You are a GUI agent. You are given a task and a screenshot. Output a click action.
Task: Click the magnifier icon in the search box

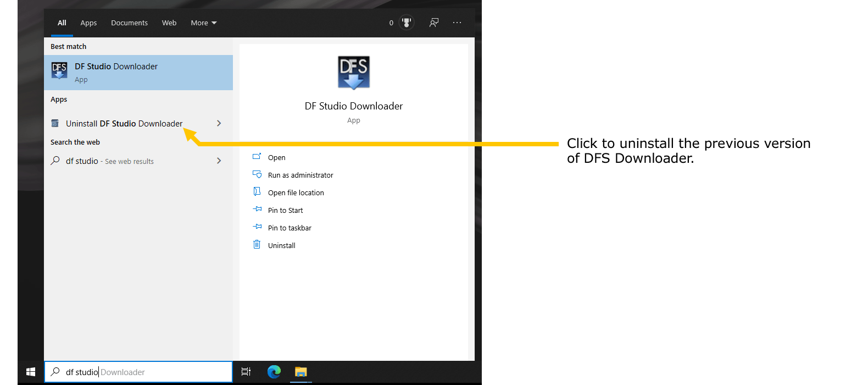[x=55, y=372]
